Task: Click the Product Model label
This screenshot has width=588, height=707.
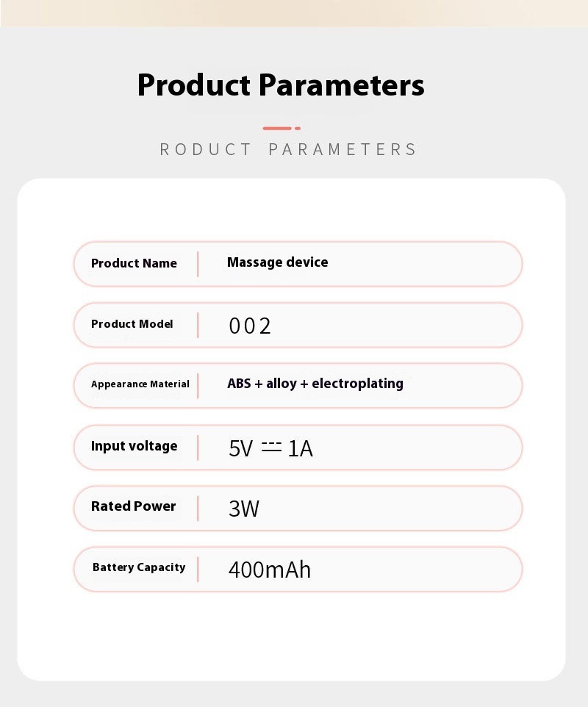Action: pyautogui.click(x=132, y=324)
